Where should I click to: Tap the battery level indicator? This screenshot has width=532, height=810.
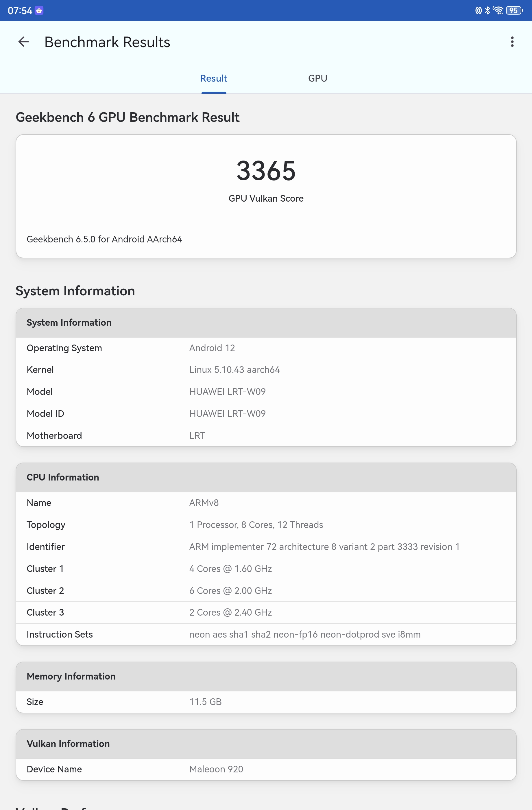tap(514, 10)
